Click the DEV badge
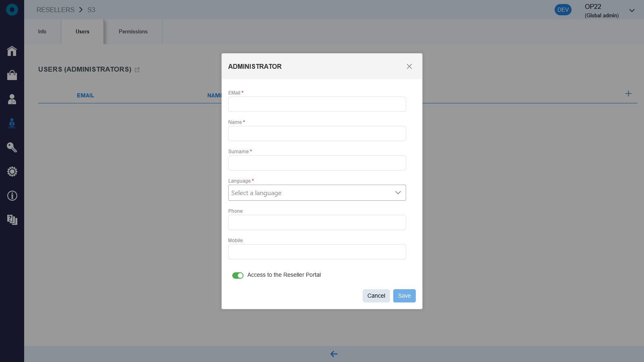The width and height of the screenshot is (644, 362). click(x=563, y=10)
